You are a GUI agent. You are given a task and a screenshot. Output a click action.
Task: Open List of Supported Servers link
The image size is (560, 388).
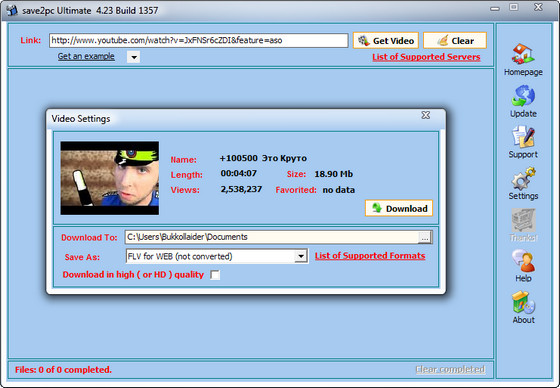[x=426, y=57]
